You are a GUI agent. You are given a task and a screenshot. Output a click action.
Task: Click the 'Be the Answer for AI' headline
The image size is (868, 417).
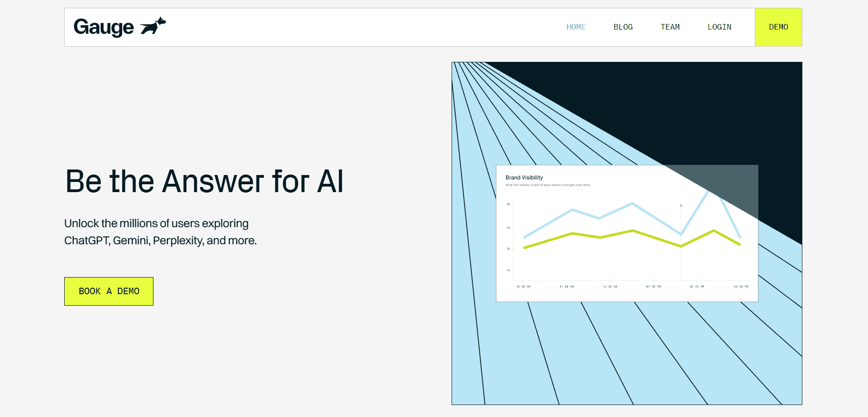point(204,181)
